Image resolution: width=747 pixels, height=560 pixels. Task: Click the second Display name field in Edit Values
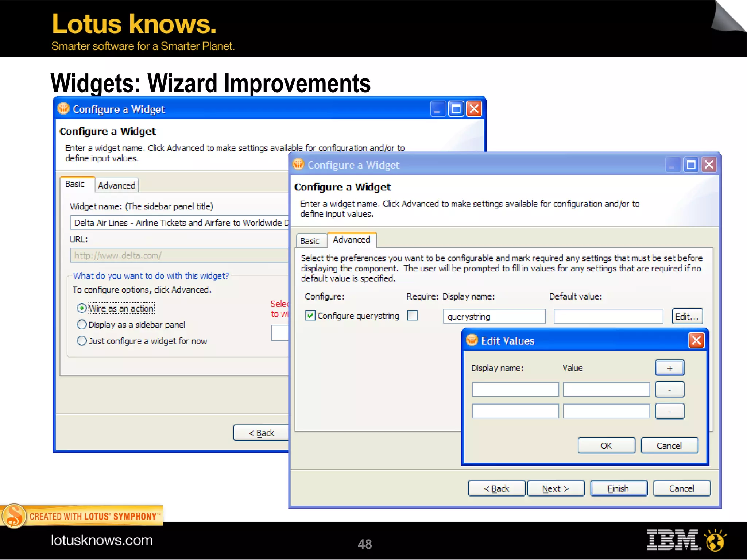pos(515,411)
